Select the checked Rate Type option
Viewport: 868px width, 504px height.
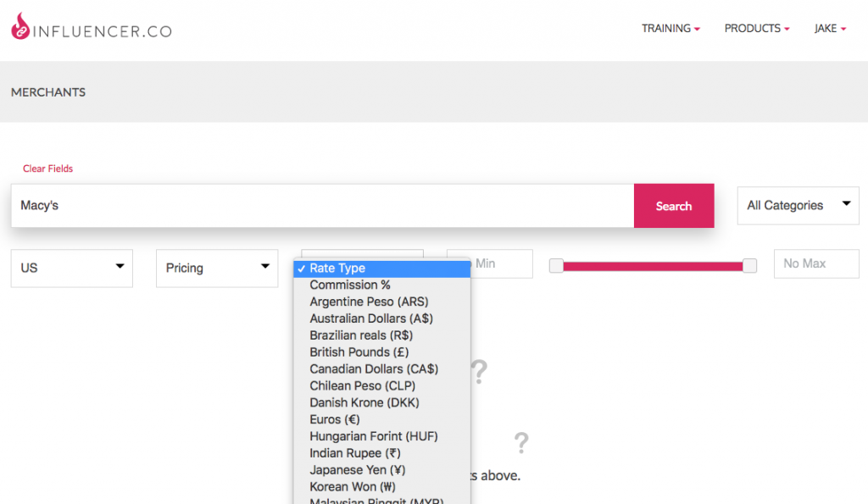click(x=382, y=269)
